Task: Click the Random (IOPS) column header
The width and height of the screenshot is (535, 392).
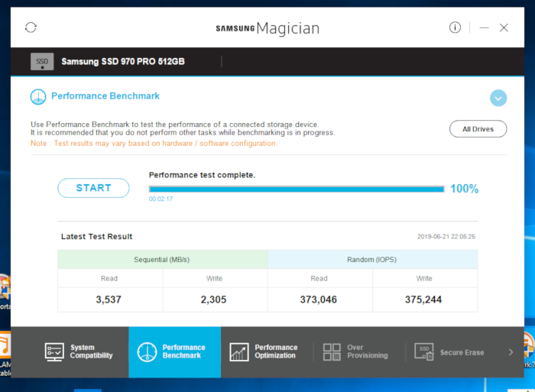Action: (373, 260)
